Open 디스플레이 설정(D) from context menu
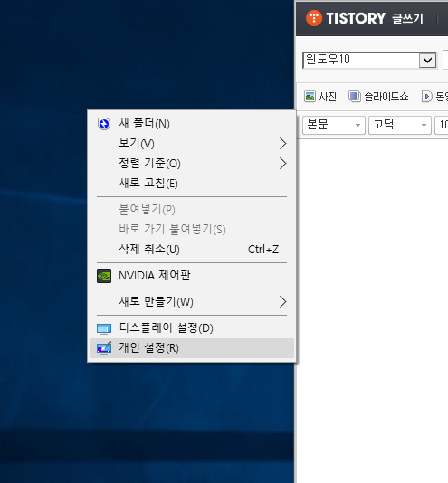Viewport: 448px width, 483px height. [192, 328]
